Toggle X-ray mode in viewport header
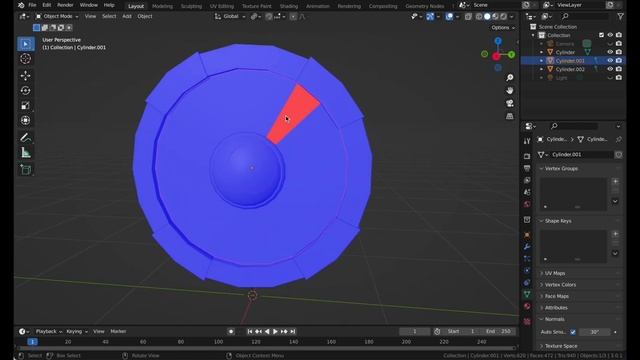 (468, 17)
